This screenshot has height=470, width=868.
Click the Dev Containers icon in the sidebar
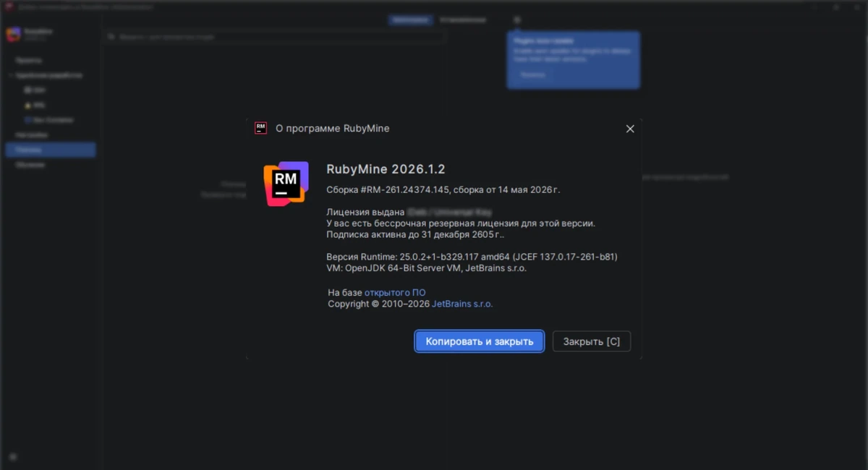coord(28,120)
